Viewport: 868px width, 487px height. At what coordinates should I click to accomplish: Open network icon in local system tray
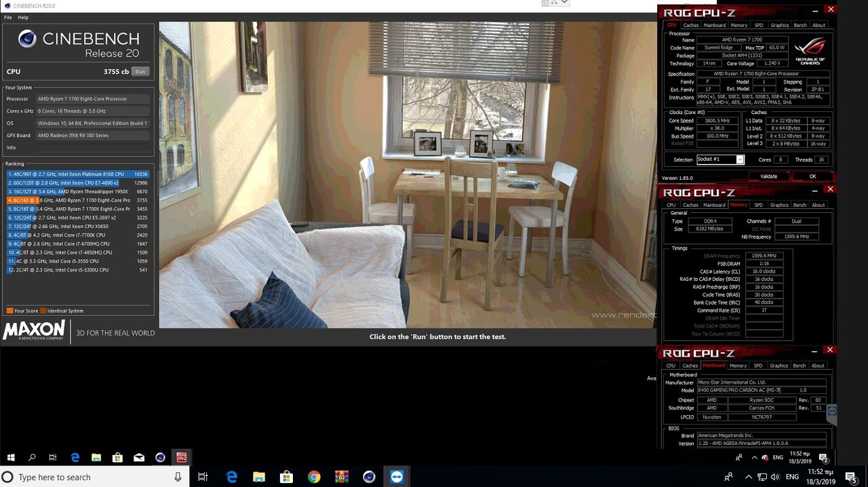[762, 477]
